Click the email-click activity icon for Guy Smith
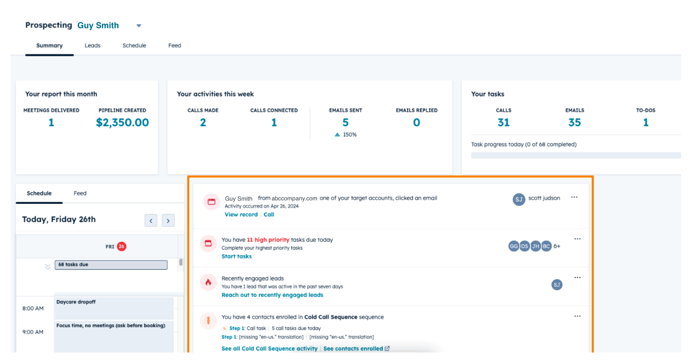Image resolution: width=690 pixels, height=362 pixels. [211, 201]
